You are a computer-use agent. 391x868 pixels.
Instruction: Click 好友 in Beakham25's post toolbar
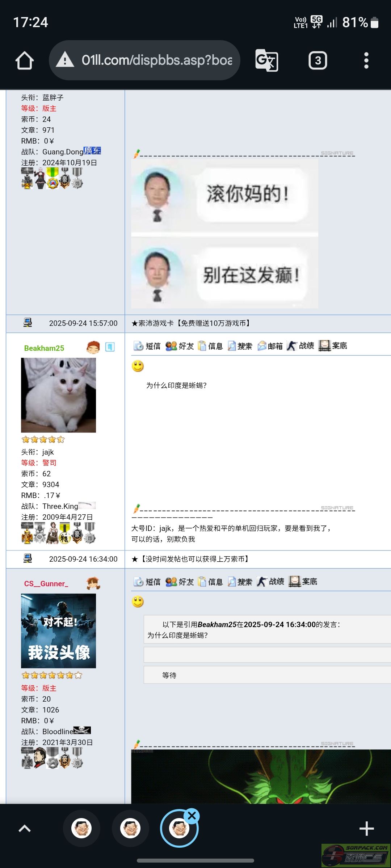(x=180, y=346)
